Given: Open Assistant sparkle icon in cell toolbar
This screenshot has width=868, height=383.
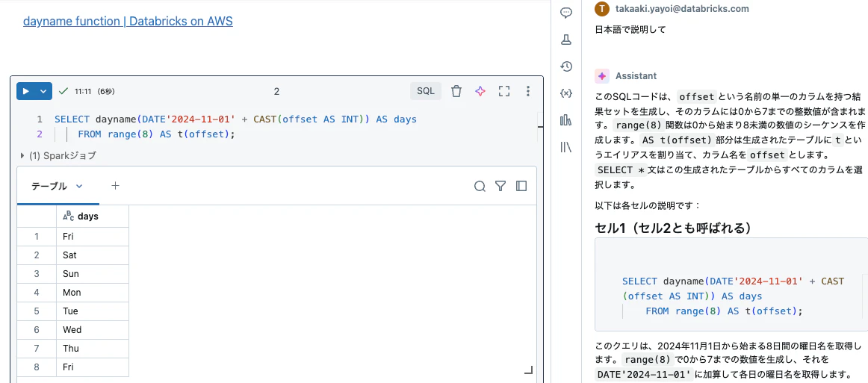Looking at the screenshot, I should tap(480, 91).
